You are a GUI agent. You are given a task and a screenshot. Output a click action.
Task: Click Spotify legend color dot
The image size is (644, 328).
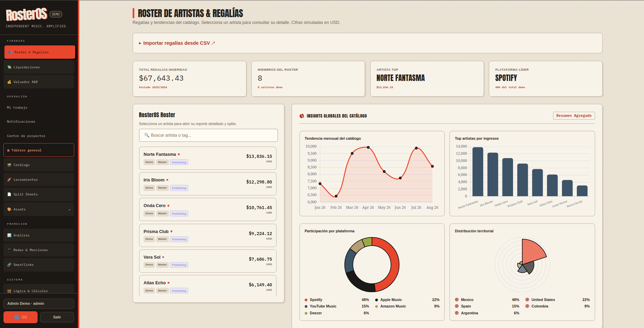(x=306, y=300)
